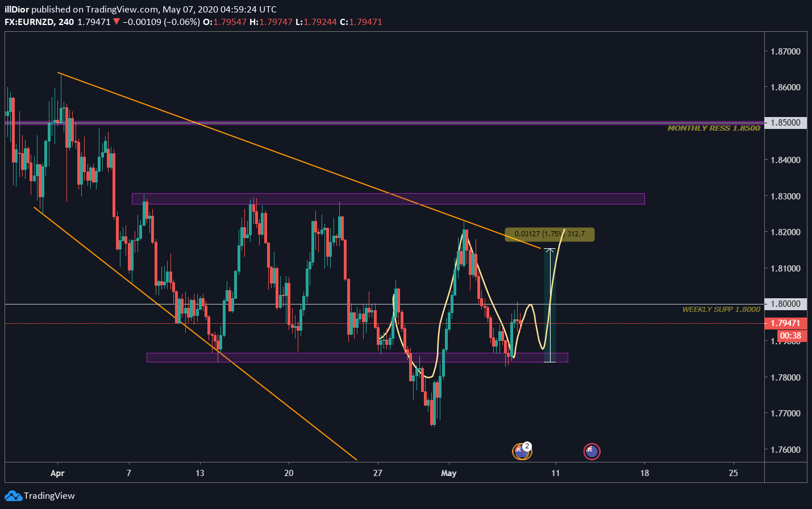812x509 pixels.
Task: Click the 1.87000 price axis label
Action: (785, 51)
